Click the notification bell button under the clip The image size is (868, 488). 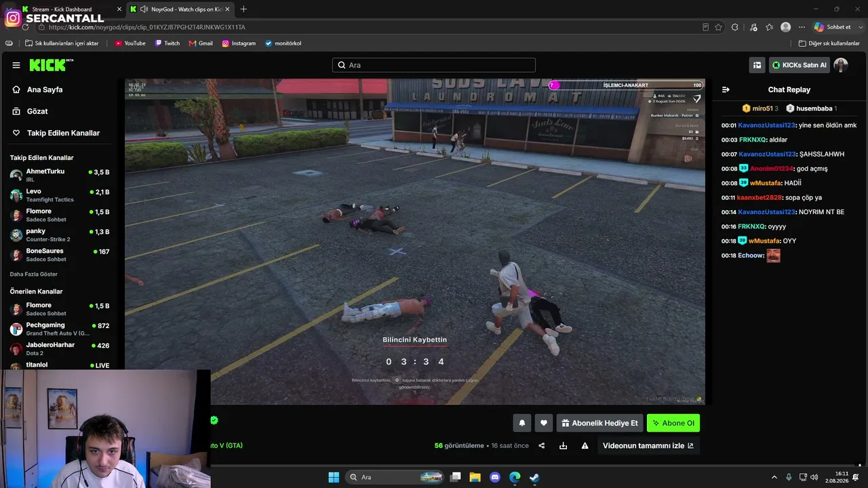tap(522, 423)
